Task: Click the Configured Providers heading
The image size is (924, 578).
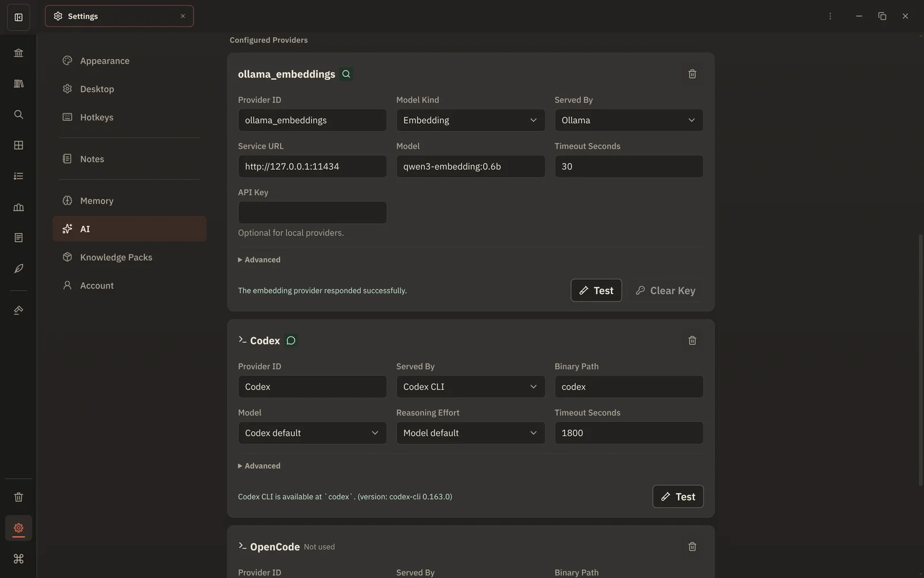Action: 269,40
